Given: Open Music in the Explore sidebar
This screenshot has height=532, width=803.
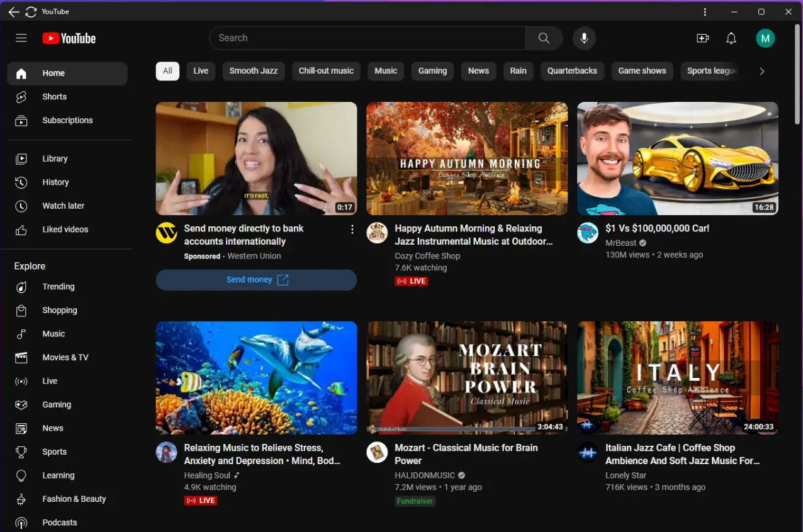Looking at the screenshot, I should [67, 334].
